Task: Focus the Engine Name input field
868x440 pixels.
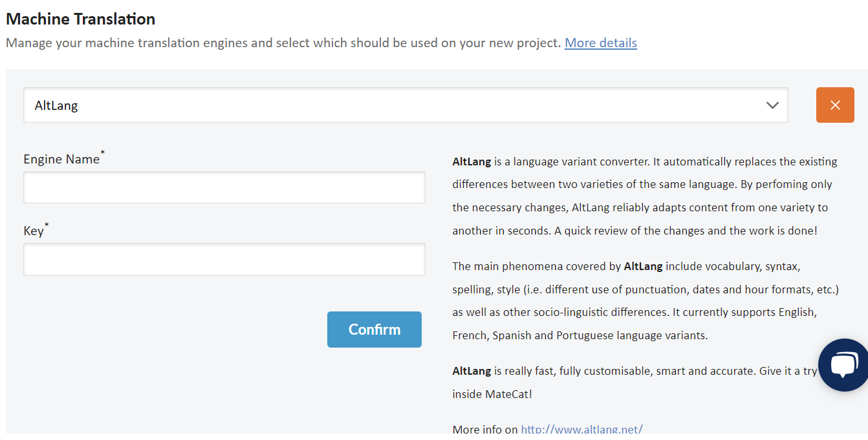Action: pyautogui.click(x=224, y=187)
